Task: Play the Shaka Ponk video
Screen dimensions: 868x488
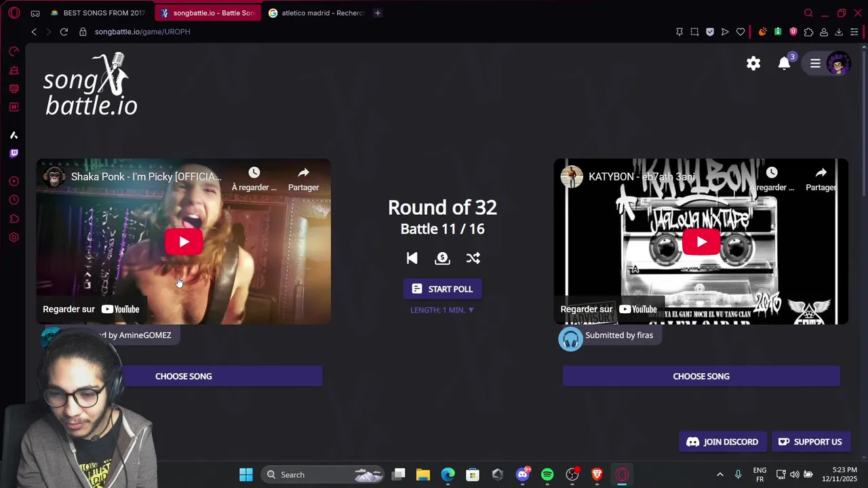Action: (184, 242)
